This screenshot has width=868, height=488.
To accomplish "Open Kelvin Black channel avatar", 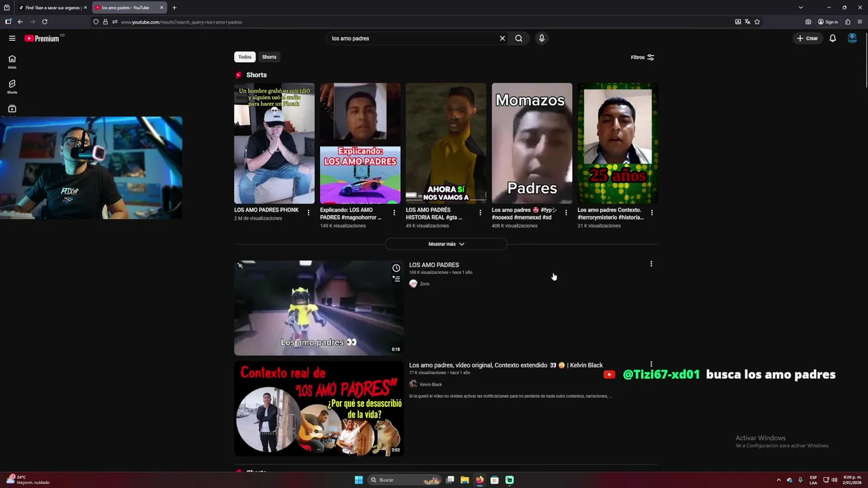I will point(413,384).
